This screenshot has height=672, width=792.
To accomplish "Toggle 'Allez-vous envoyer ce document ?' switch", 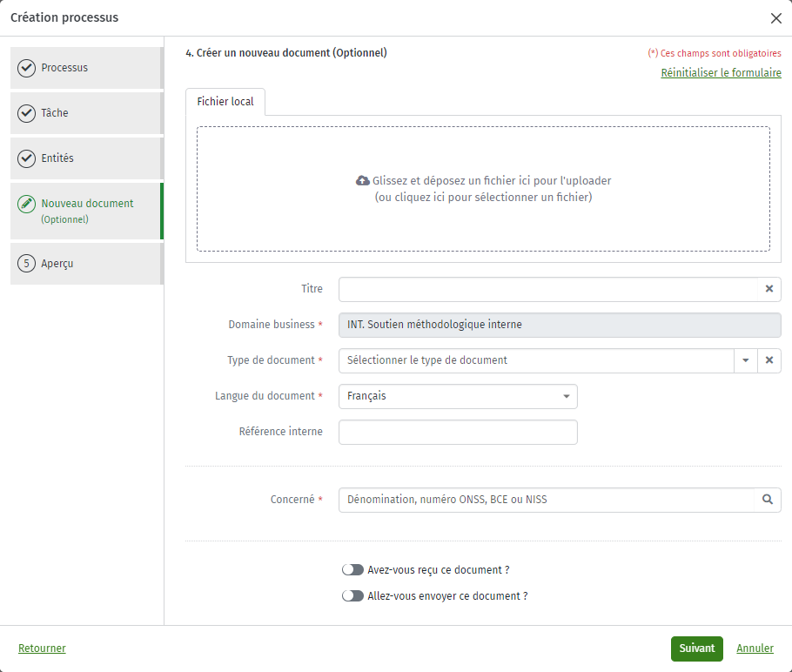I will click(x=352, y=596).
